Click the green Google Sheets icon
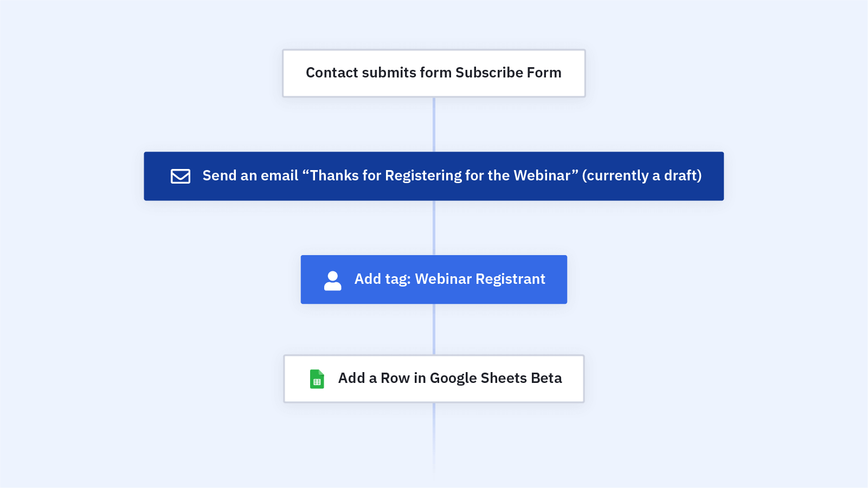868x488 pixels. (x=317, y=379)
